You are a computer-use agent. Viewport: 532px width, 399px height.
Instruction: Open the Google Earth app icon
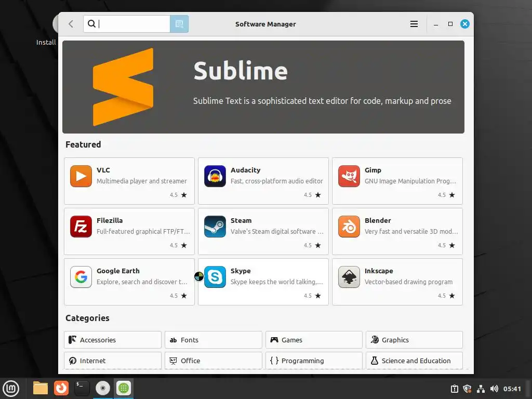pyautogui.click(x=81, y=277)
